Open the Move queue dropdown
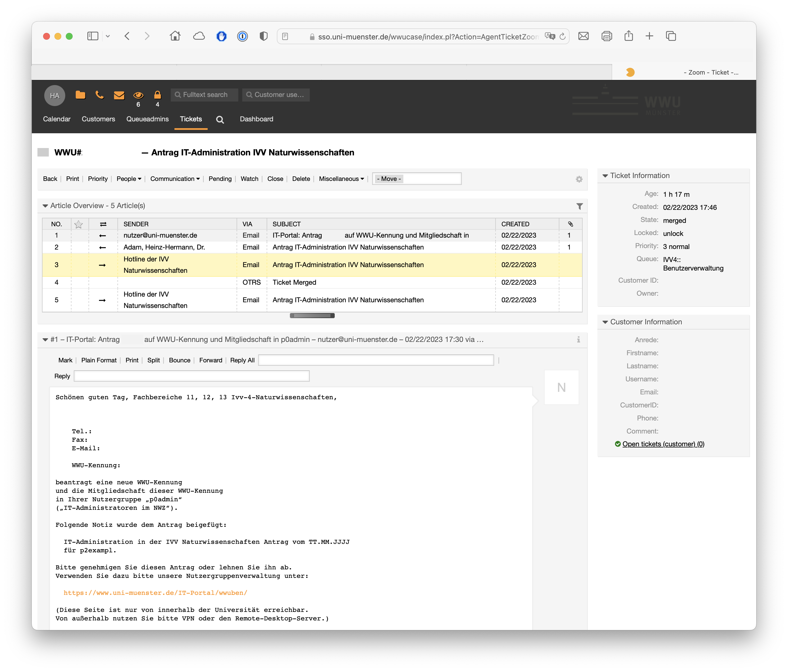This screenshot has height=672, width=788. (x=416, y=179)
